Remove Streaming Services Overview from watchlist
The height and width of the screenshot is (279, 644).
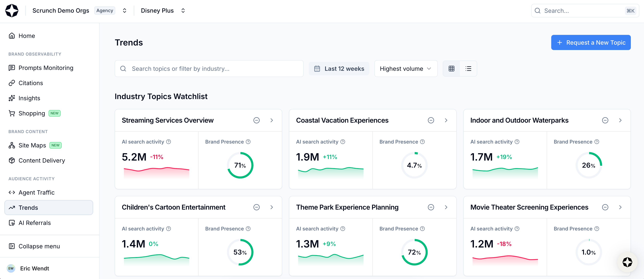point(256,120)
